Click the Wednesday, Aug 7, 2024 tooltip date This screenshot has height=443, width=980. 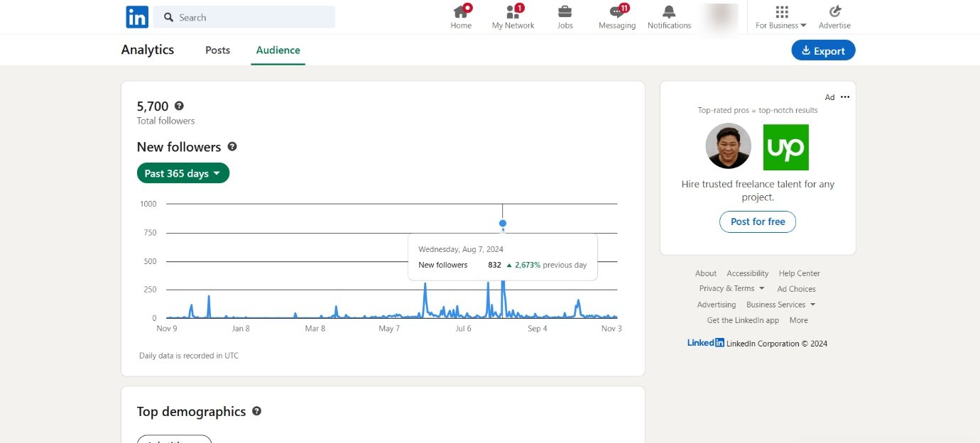(x=461, y=249)
